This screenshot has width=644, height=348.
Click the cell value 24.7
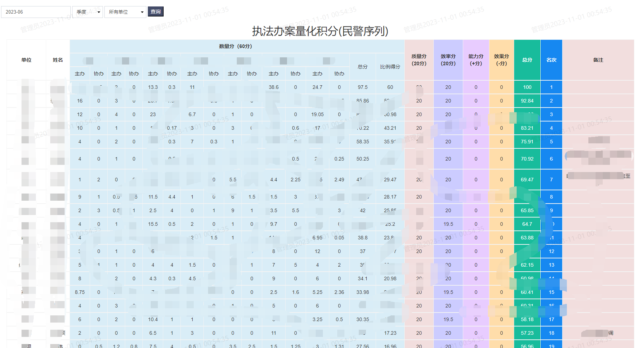[x=317, y=87]
